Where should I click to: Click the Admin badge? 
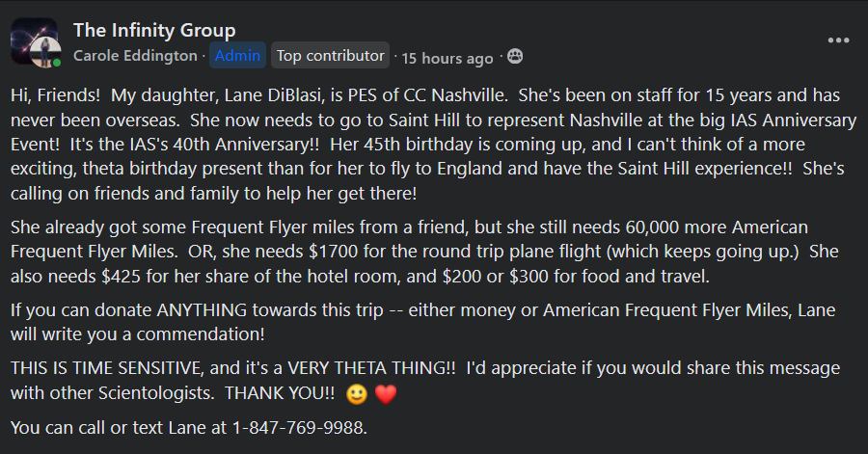click(237, 56)
